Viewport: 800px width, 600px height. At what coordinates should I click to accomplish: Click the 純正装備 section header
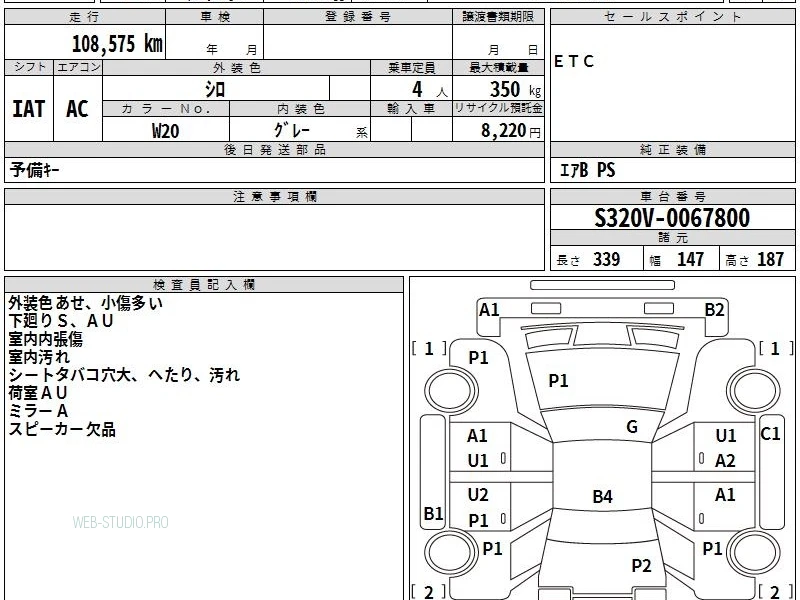(672, 149)
